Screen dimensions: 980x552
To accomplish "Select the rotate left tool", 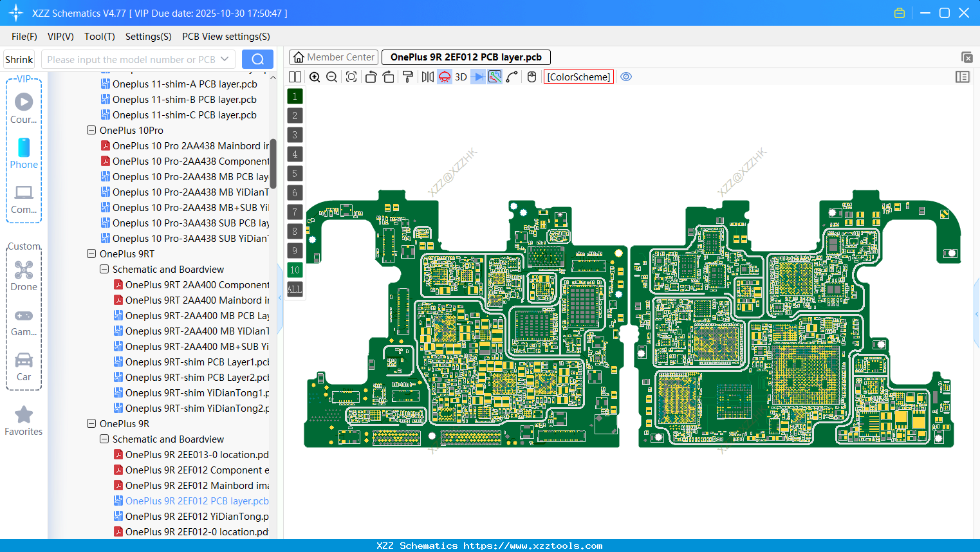I will (371, 77).
